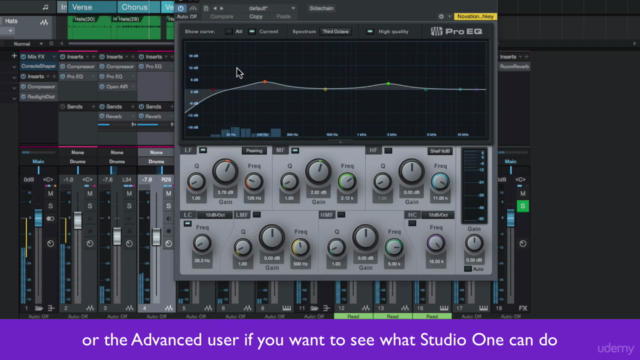Image resolution: width=640 pixels, height=360 pixels.
Task: Collapse EQ graph with small up arrow
Action: click(340, 142)
